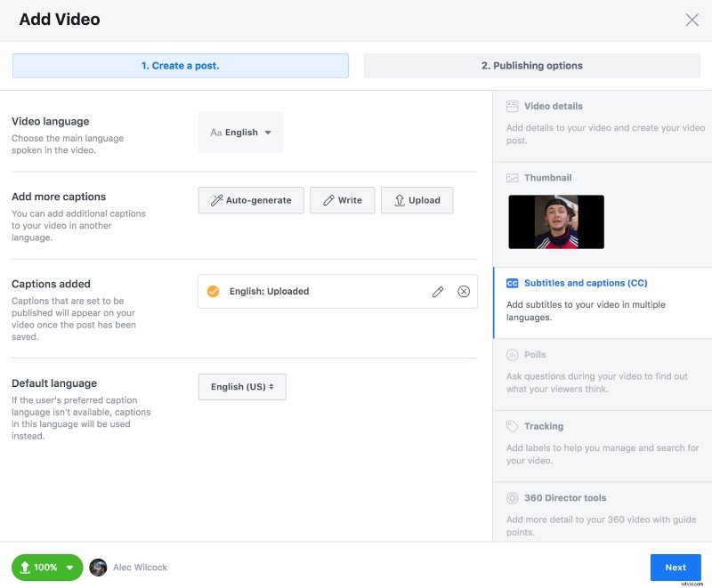Click Alec Wilcock's profile avatar
The width and height of the screenshot is (712, 588).
coord(98,567)
